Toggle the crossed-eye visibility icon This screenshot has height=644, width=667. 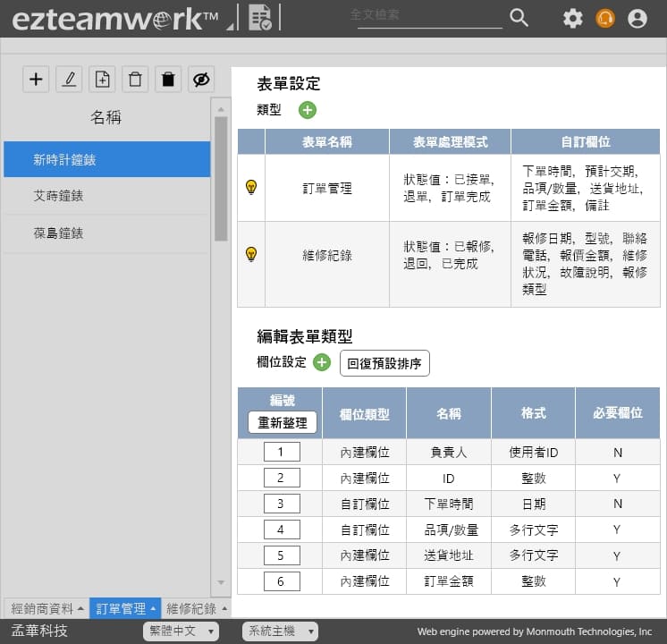click(201, 80)
